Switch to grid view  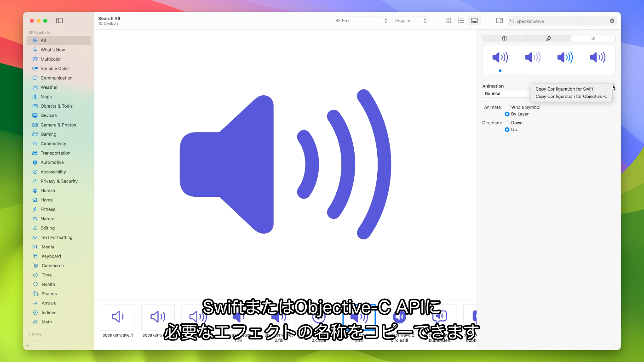pyautogui.click(x=448, y=21)
